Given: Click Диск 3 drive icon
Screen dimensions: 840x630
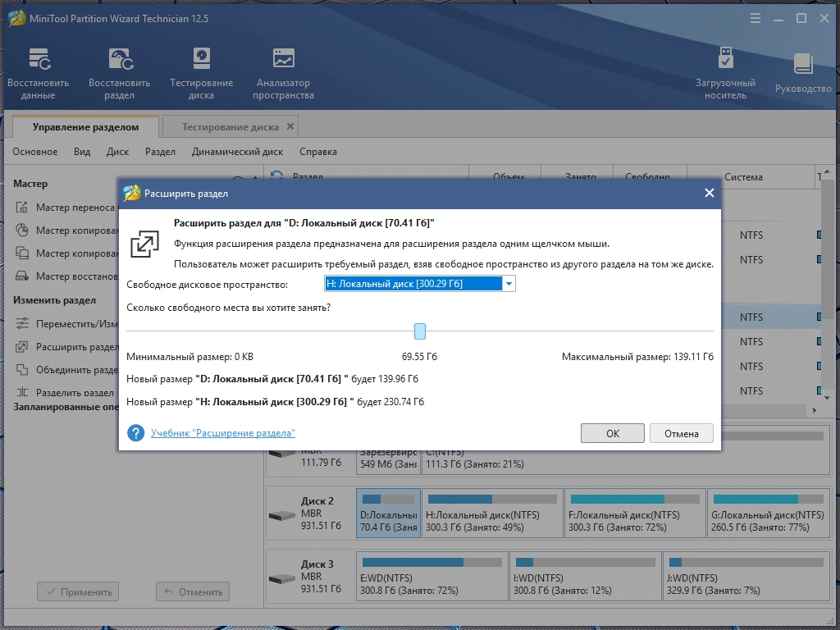Looking at the screenshot, I should [282, 578].
